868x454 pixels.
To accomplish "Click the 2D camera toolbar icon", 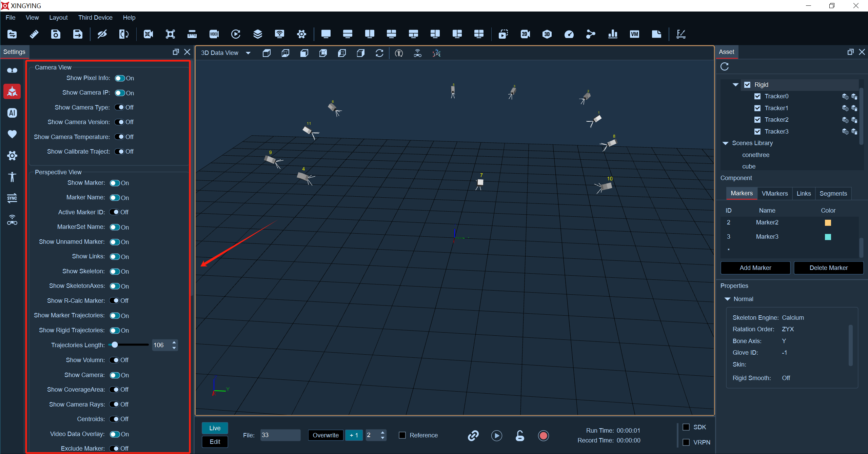I will [525, 34].
